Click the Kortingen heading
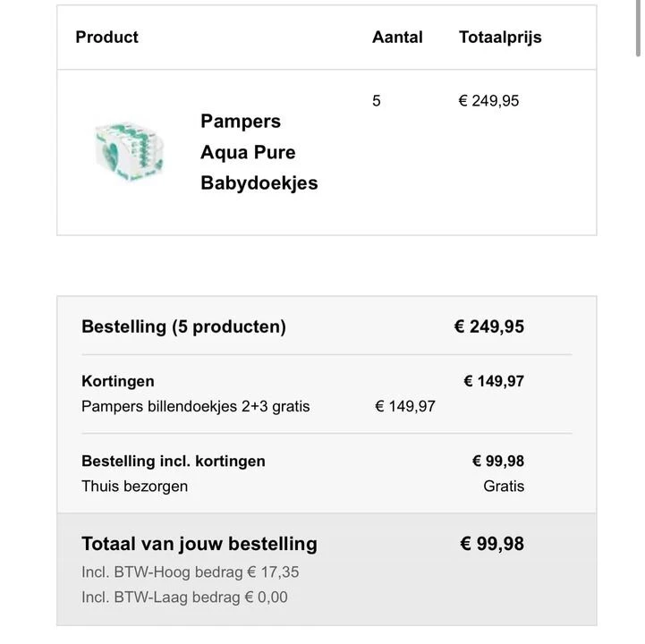 coord(118,381)
